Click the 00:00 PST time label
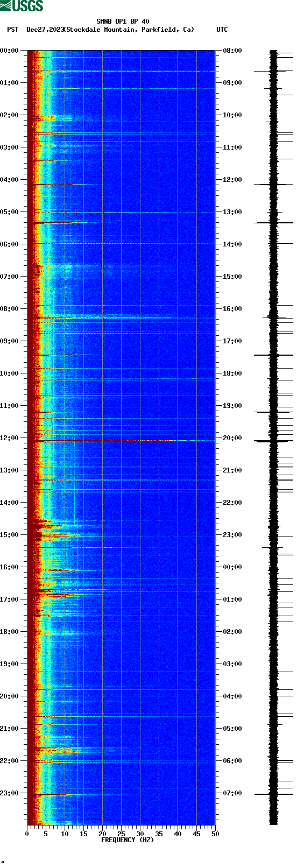This screenshot has width=297, height=868. (x=10, y=51)
